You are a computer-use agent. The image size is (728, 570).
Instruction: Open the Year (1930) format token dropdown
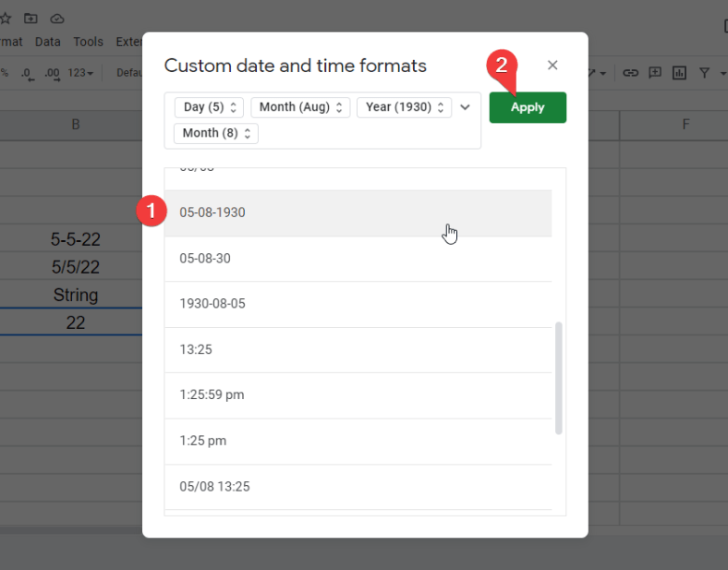point(404,107)
